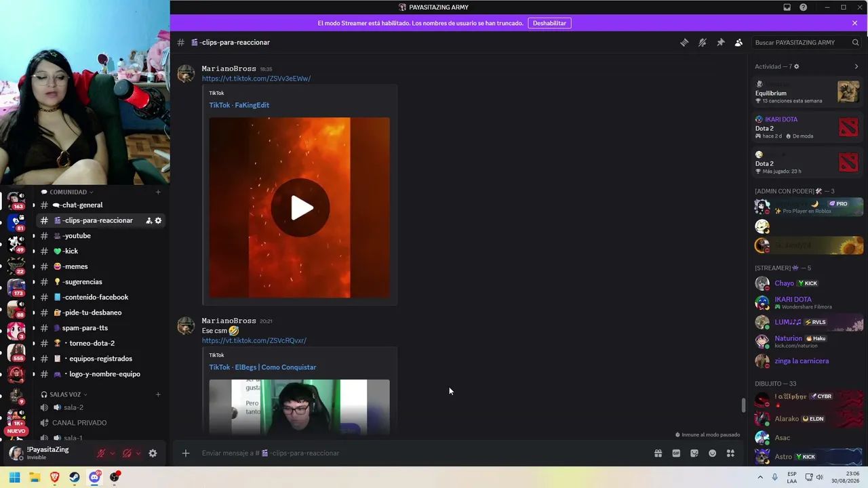This screenshot has width=868, height=488.
Task: Go to the kick channel
Action: coord(100,251)
